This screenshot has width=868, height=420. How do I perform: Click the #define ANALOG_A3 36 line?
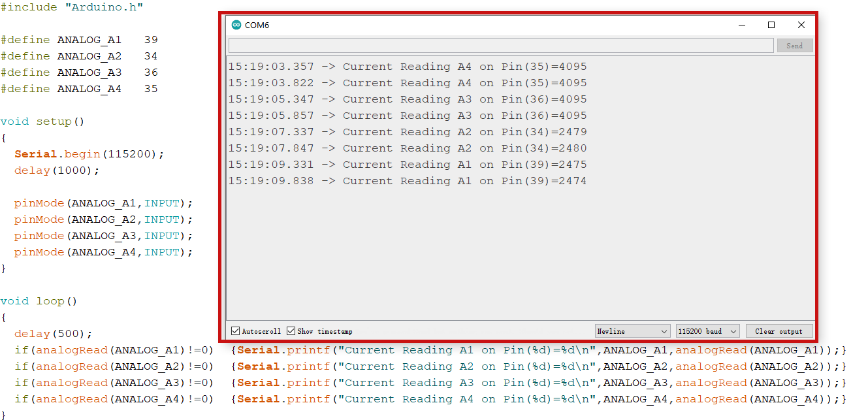tap(79, 73)
